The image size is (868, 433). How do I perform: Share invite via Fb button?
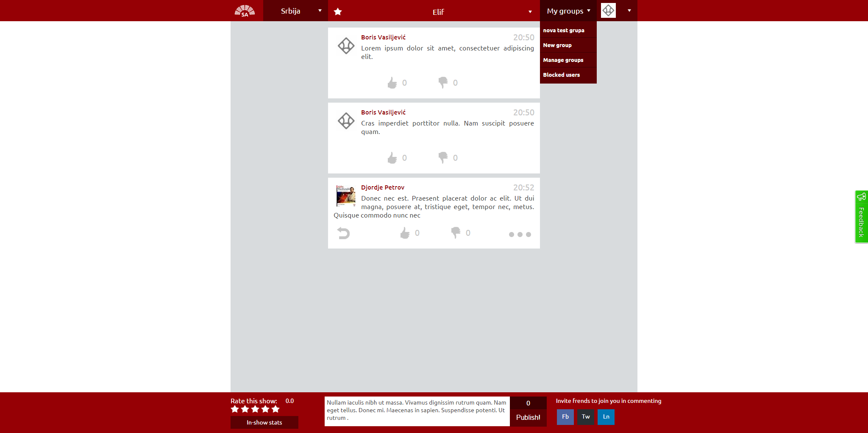click(x=565, y=417)
